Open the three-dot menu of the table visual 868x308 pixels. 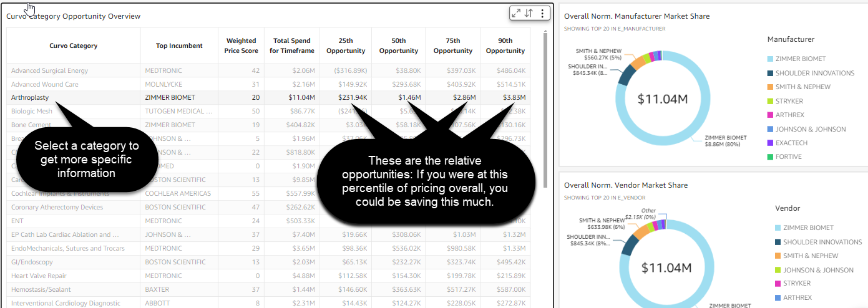[x=542, y=13]
